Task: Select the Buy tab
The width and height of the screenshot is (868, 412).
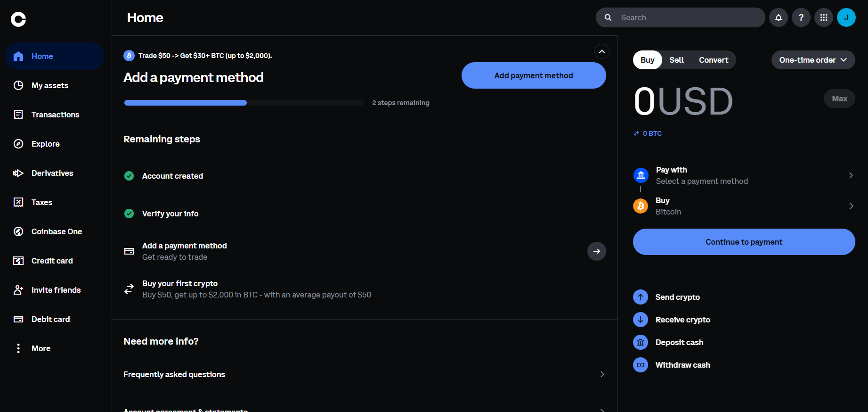Action: pos(648,60)
